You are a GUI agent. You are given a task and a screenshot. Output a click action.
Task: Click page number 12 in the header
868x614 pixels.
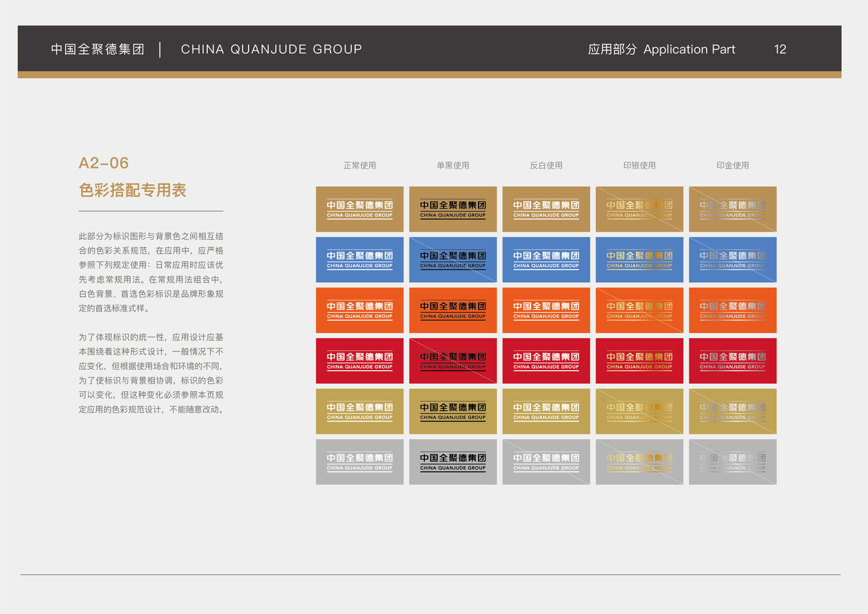(x=780, y=49)
